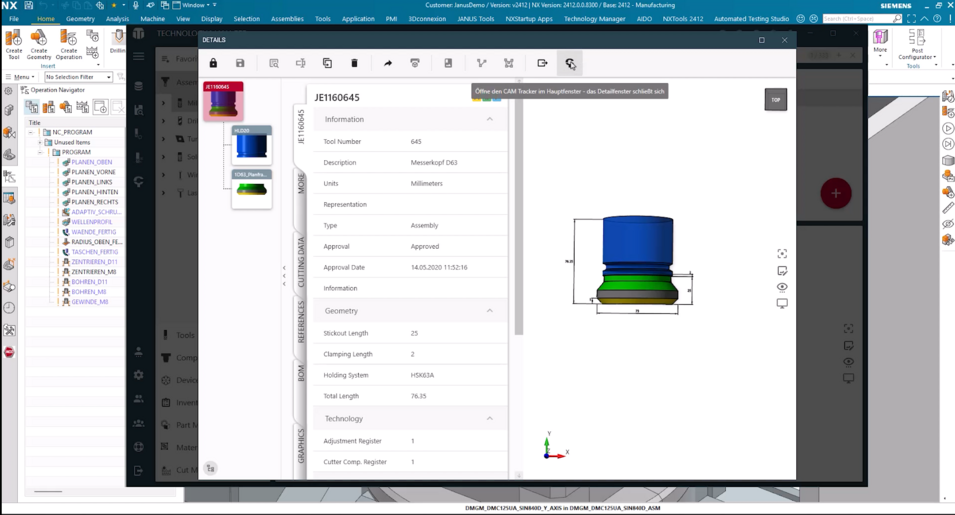The width and height of the screenshot is (955, 515).
Task: Click the Total Length value 76.35
Action: pyautogui.click(x=418, y=396)
